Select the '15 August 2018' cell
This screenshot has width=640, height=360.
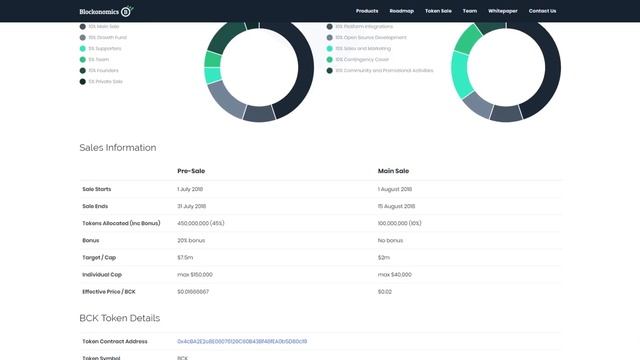pos(396,206)
